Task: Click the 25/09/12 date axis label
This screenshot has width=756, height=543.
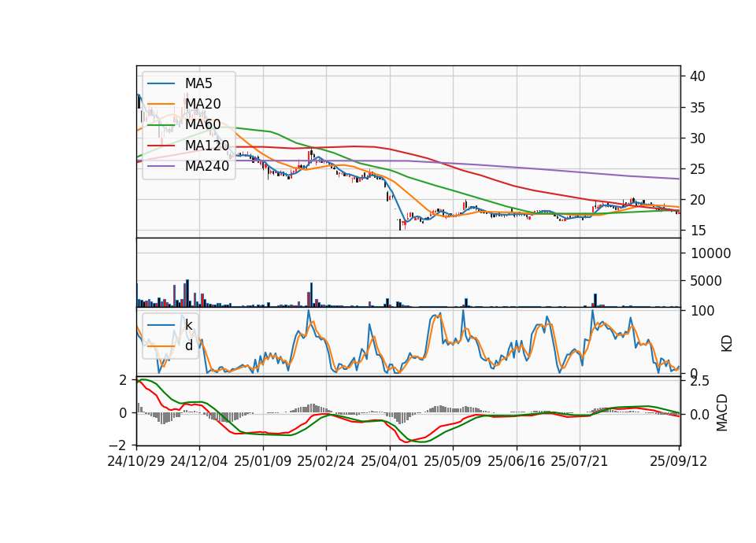Action: (x=678, y=461)
